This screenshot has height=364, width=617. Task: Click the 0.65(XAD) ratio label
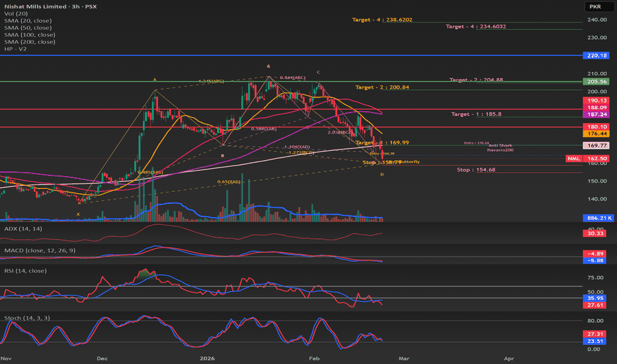point(228,182)
